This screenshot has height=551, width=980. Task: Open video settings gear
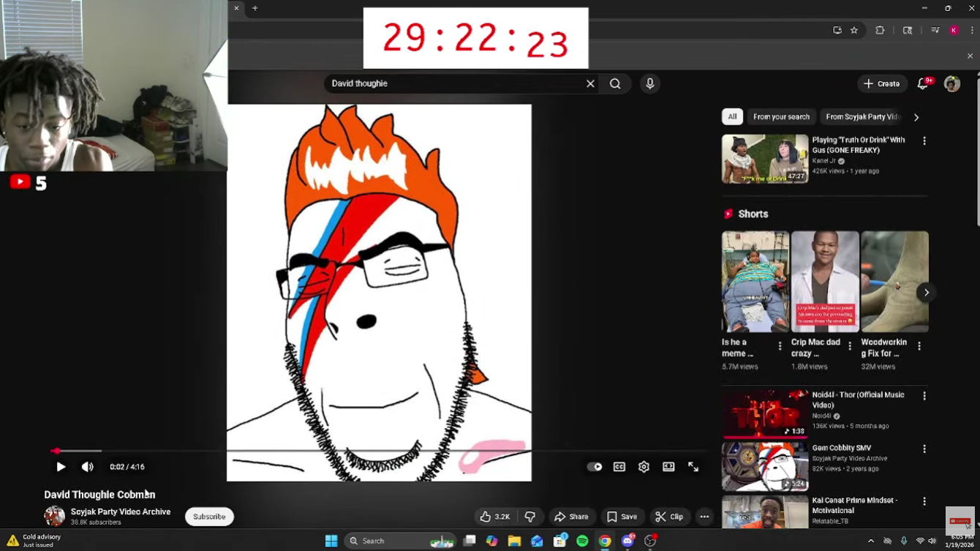point(644,467)
